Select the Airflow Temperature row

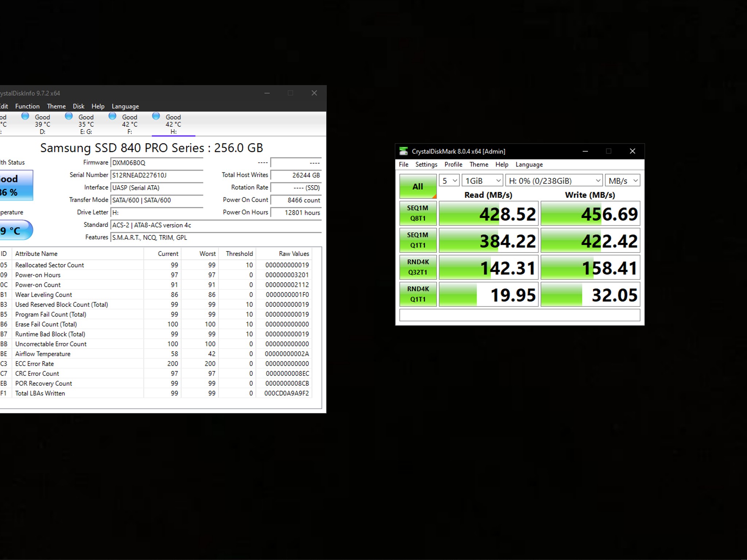(156, 354)
